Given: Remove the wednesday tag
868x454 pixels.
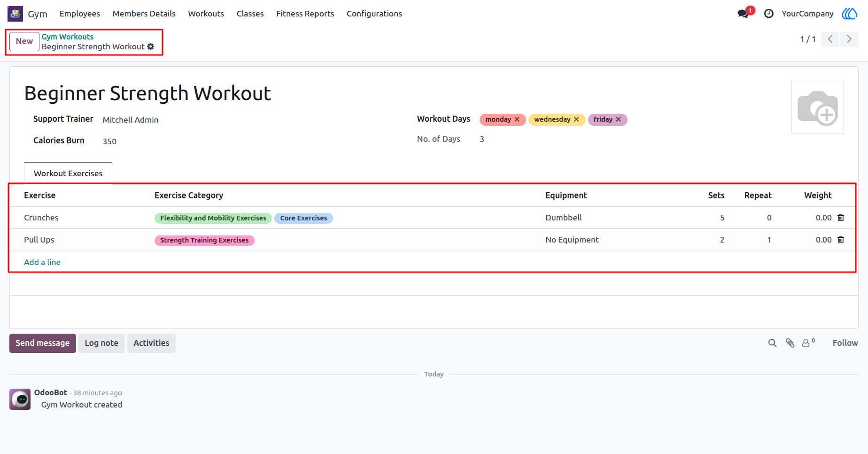Looking at the screenshot, I should coord(576,119).
